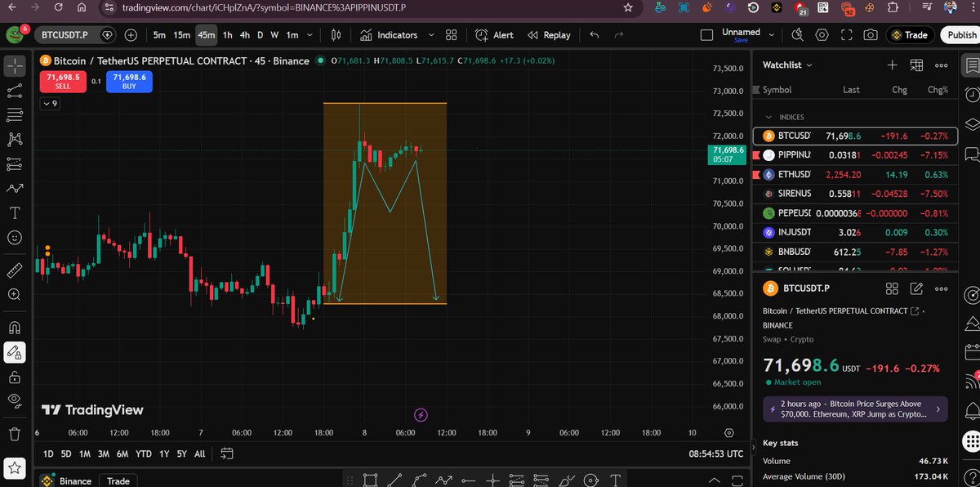Select the 1h timeframe
The width and height of the screenshot is (980, 487).
click(x=227, y=35)
